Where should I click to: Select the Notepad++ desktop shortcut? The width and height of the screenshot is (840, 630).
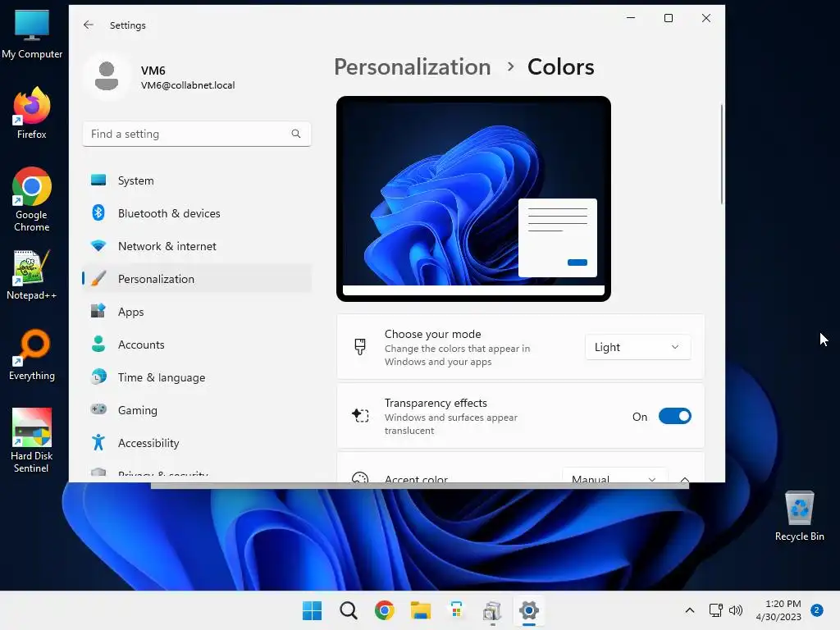(32, 275)
